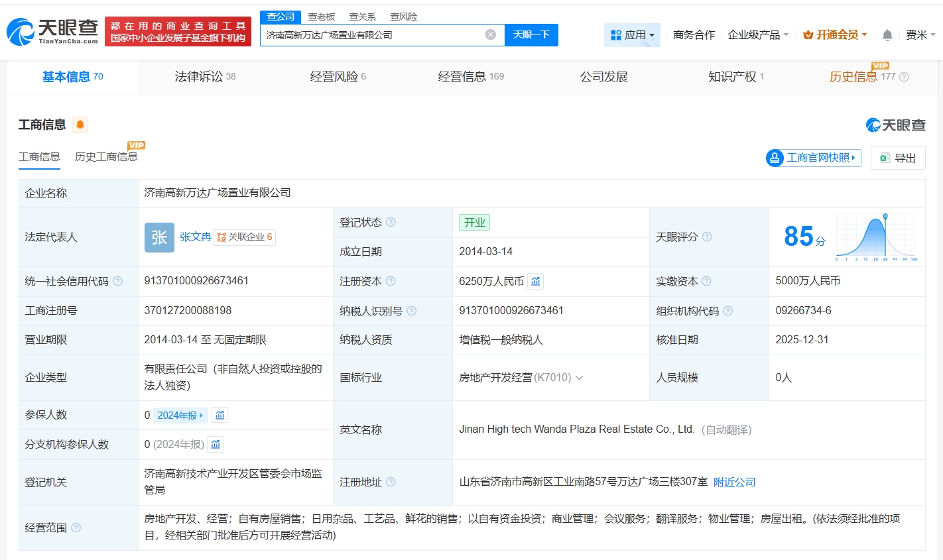Open the capital trend chart icon beside 6250万人民币
Viewport: 943px width, 560px height.
[535, 281]
